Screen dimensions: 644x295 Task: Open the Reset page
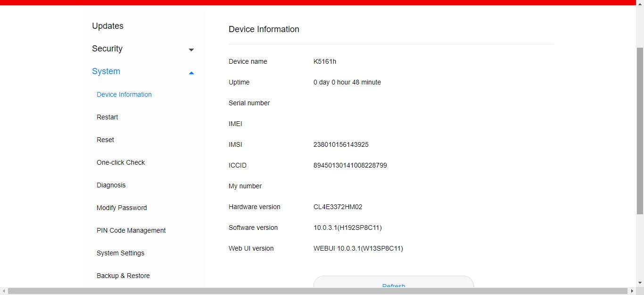click(x=105, y=140)
